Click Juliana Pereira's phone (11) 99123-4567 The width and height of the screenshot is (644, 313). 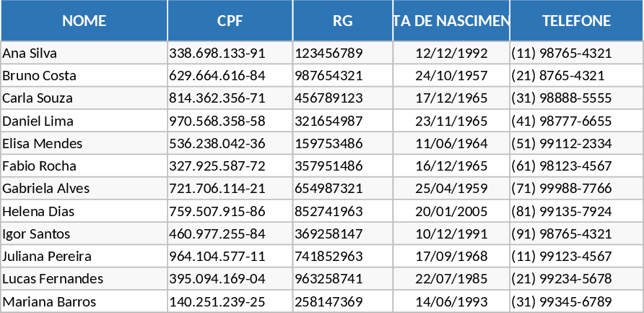click(561, 257)
